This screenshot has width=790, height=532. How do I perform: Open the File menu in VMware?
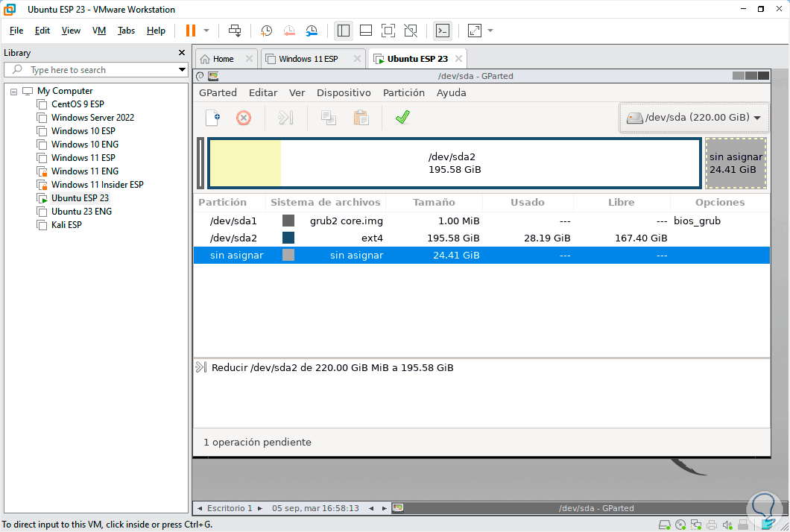tap(16, 31)
